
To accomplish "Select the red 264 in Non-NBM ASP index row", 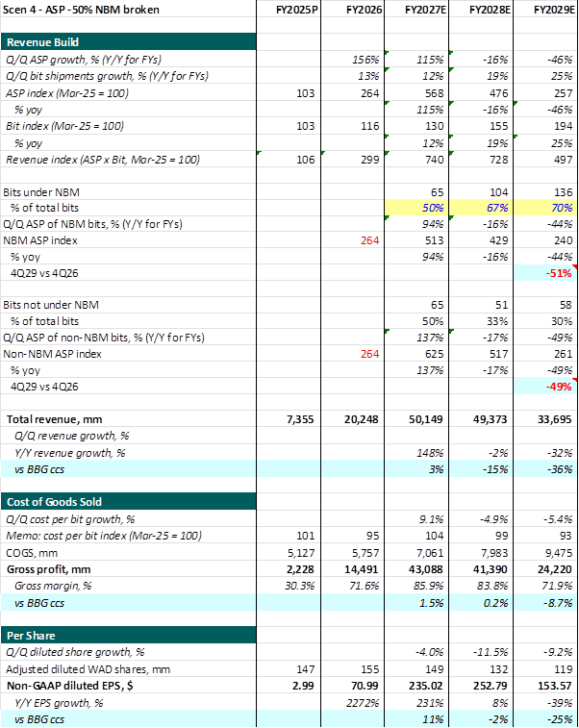I will pyautogui.click(x=369, y=354).
